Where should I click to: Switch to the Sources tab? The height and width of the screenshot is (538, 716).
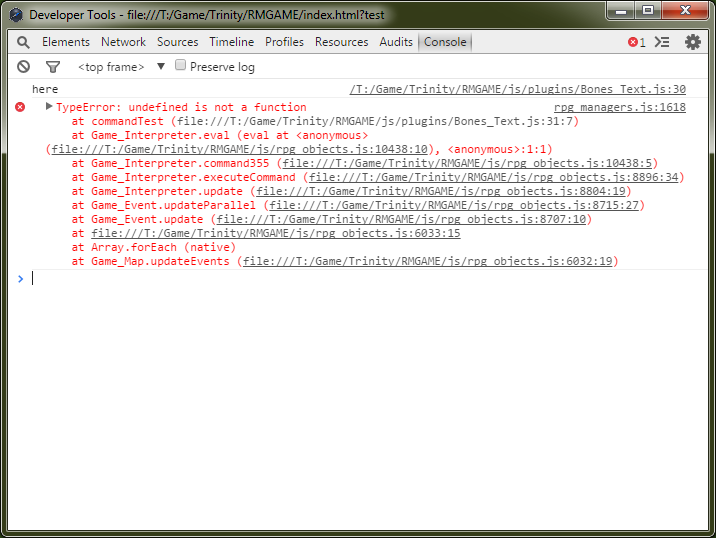point(178,42)
